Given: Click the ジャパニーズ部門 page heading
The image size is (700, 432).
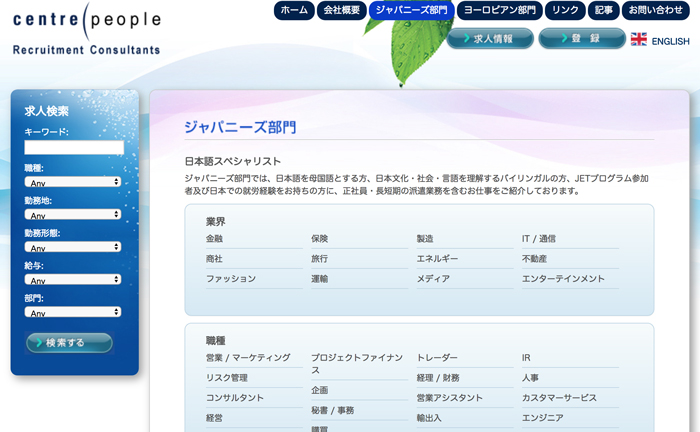Looking at the screenshot, I should coord(240,128).
